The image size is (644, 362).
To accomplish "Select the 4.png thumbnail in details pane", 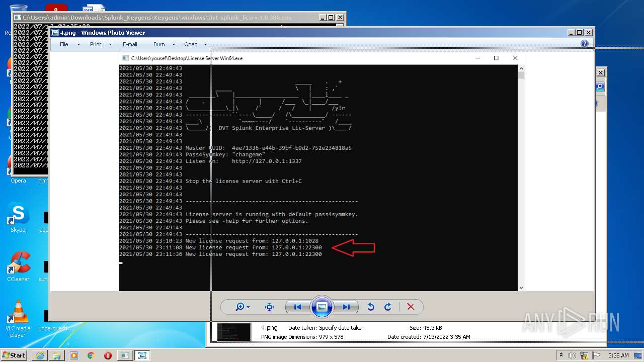I will click(234, 332).
